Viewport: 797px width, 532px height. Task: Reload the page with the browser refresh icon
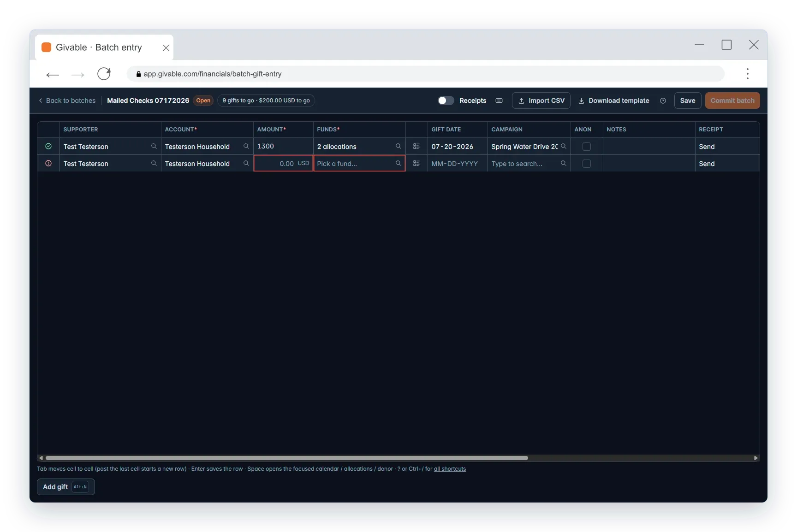click(x=104, y=74)
